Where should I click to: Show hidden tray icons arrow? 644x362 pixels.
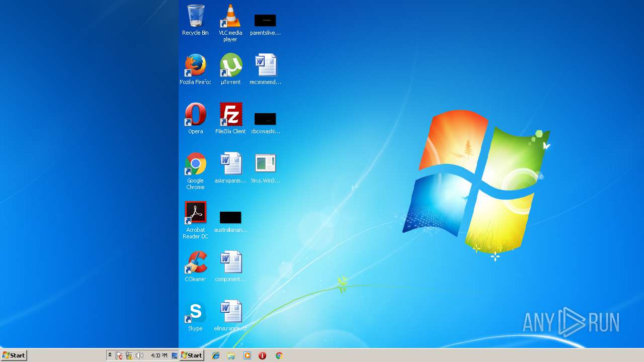click(x=110, y=355)
